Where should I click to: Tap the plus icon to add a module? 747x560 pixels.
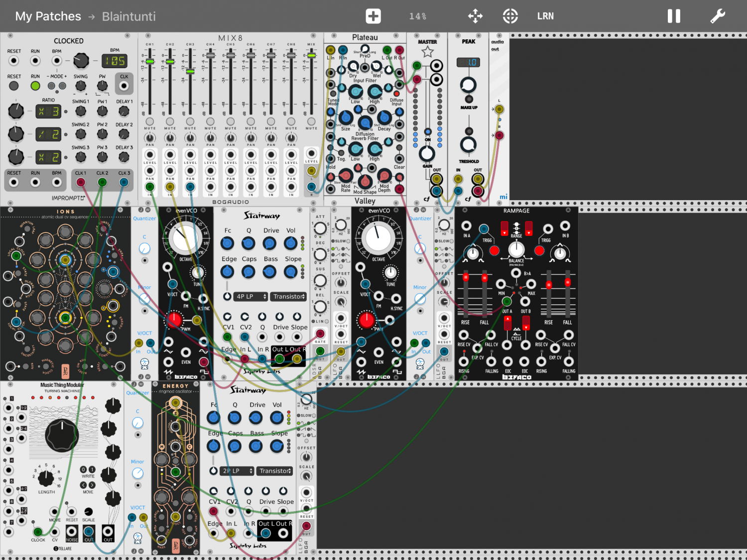tap(373, 16)
